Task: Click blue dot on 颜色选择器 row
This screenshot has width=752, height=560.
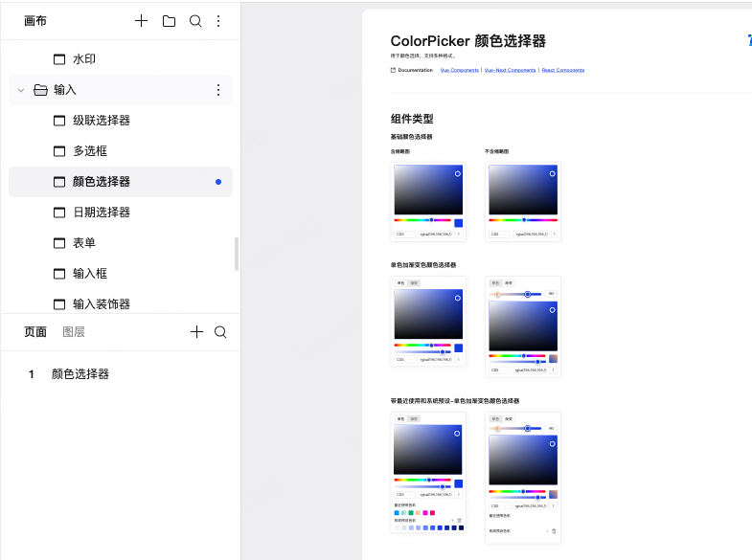Action: point(218,182)
